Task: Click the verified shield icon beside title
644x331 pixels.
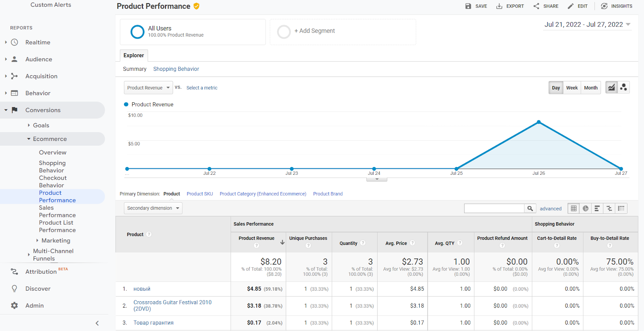Action: (196, 6)
